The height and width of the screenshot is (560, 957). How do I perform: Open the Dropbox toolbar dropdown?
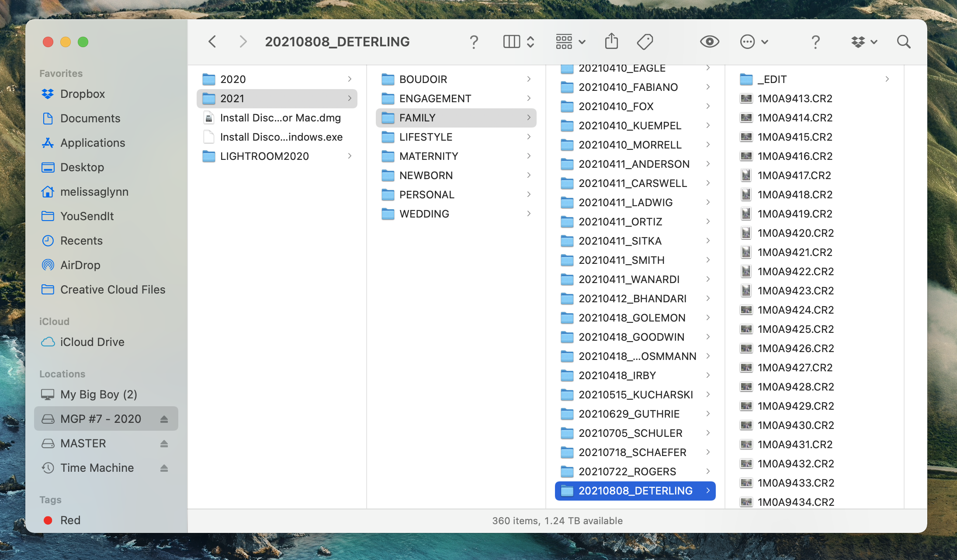[x=864, y=42]
